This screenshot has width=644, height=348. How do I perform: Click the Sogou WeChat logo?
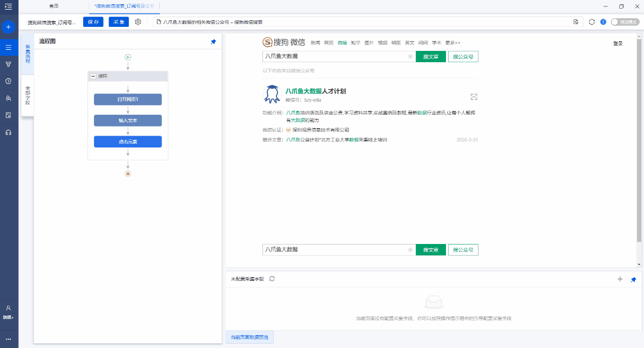[x=283, y=42]
